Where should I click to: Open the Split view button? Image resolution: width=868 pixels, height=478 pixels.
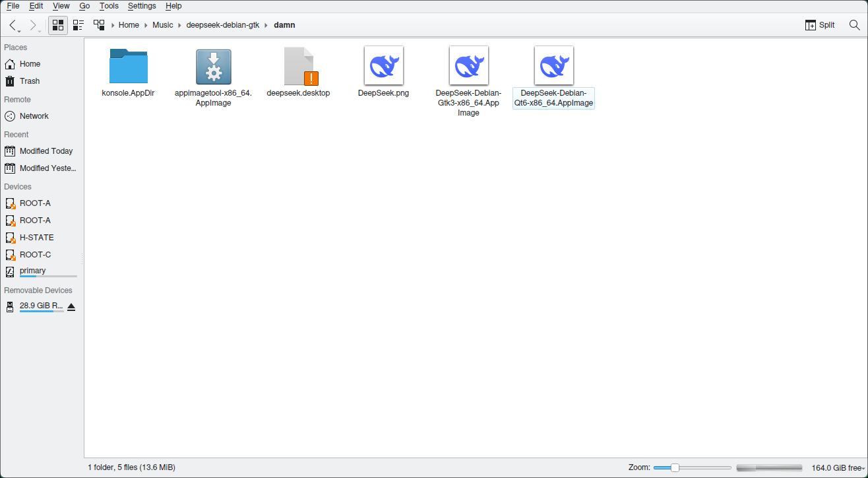click(820, 25)
